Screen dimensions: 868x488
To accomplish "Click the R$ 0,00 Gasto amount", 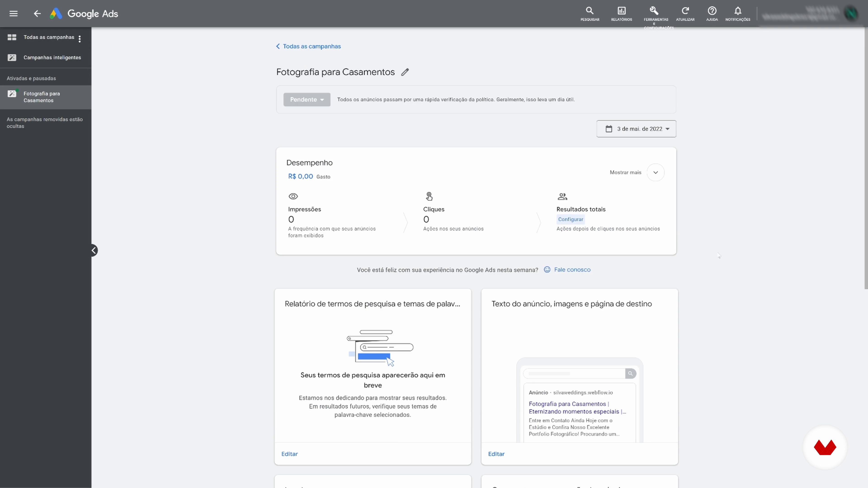I will tap(300, 176).
